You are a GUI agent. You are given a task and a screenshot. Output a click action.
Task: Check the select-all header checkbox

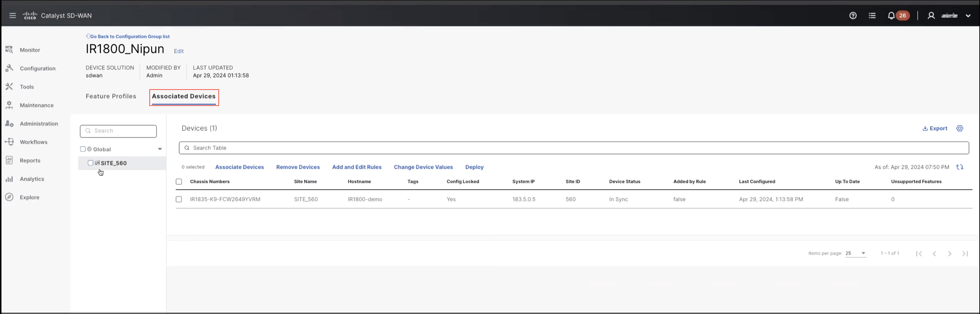point(179,181)
